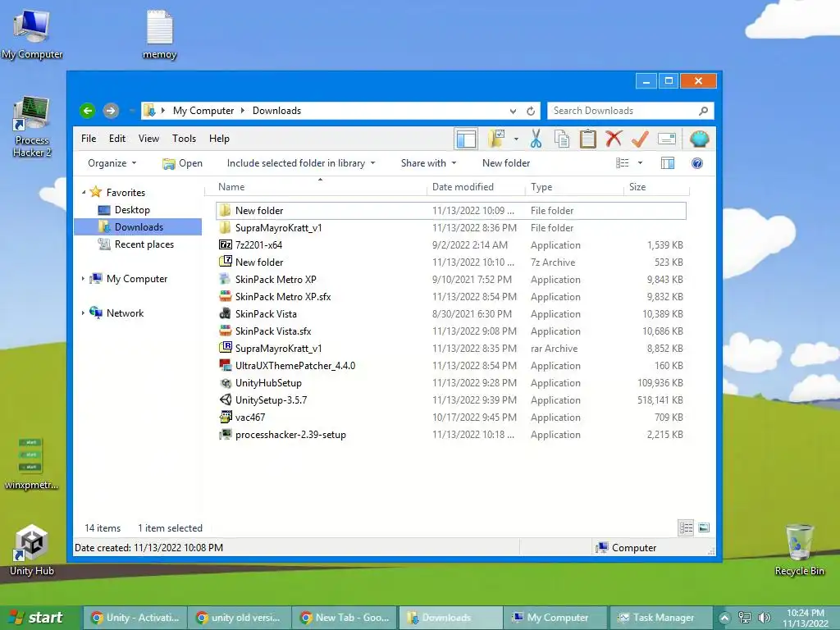Click the network tray icon
This screenshot has height=630, width=840.
point(744,618)
